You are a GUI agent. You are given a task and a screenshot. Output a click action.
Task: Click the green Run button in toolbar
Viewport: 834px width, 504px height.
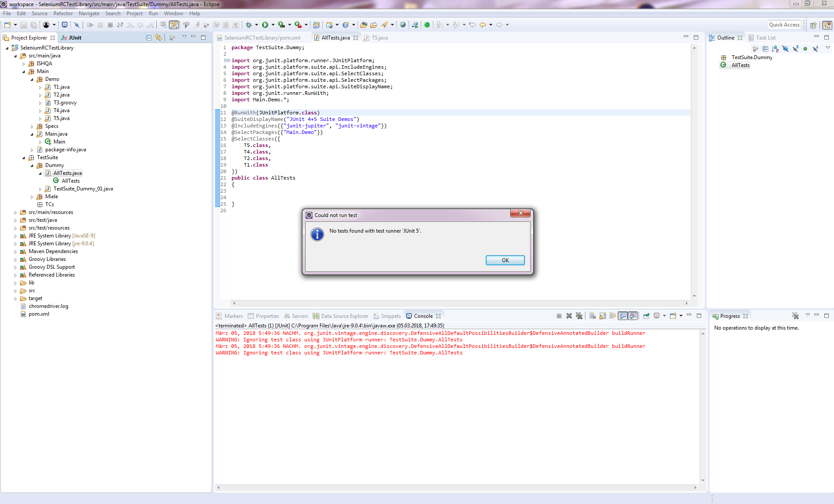click(265, 25)
